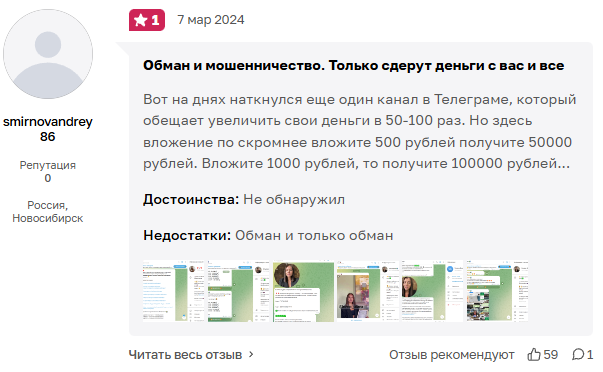Click the Репутация 0 label
603x372 pixels.
[48, 172]
